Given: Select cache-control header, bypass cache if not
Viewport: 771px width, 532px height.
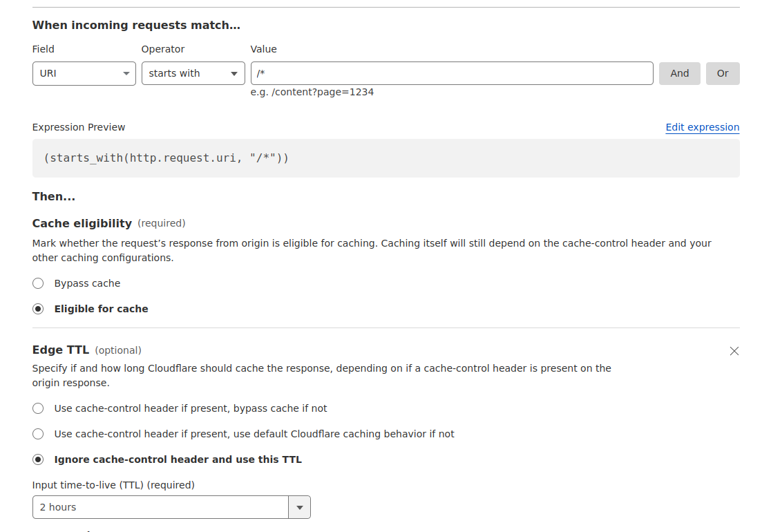Looking at the screenshot, I should coord(39,408).
